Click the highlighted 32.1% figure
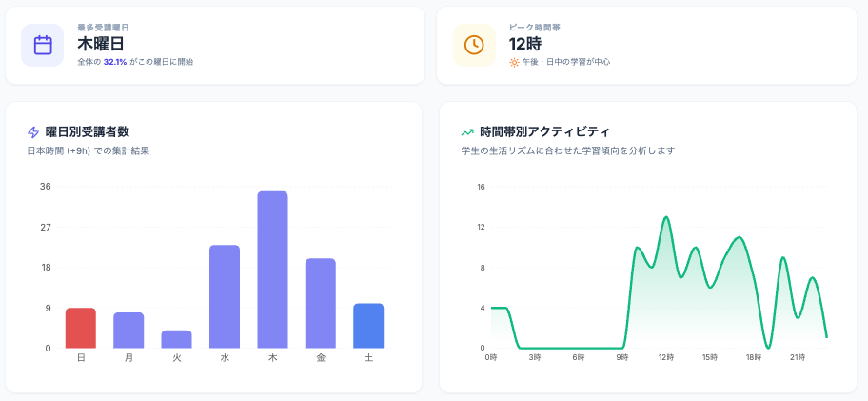The image size is (868, 401). (x=115, y=62)
